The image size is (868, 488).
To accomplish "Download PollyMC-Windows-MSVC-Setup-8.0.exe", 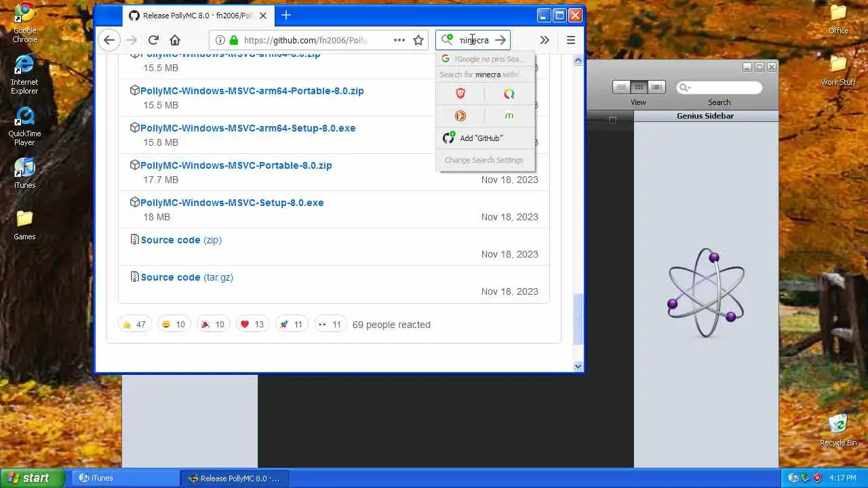I will pyautogui.click(x=232, y=203).
